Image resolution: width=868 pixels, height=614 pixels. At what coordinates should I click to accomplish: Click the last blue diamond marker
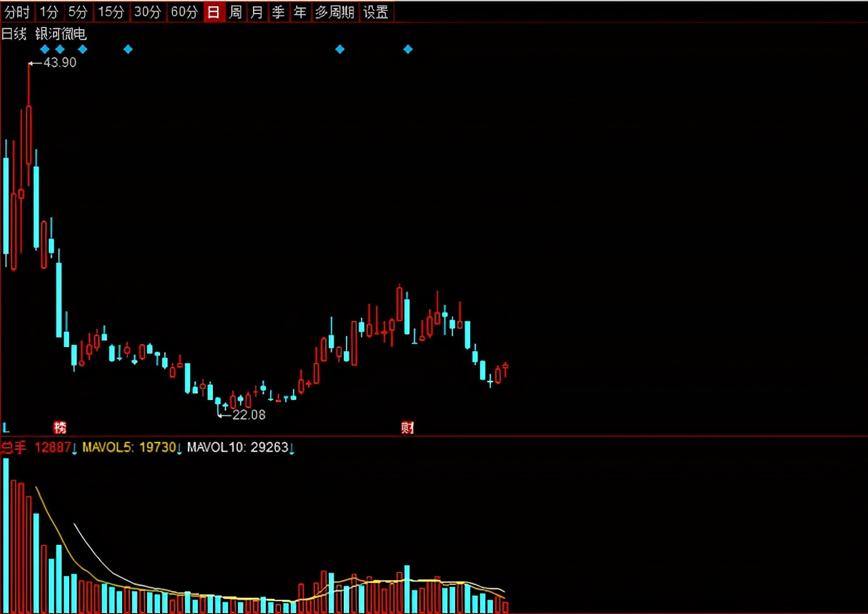[x=408, y=49]
